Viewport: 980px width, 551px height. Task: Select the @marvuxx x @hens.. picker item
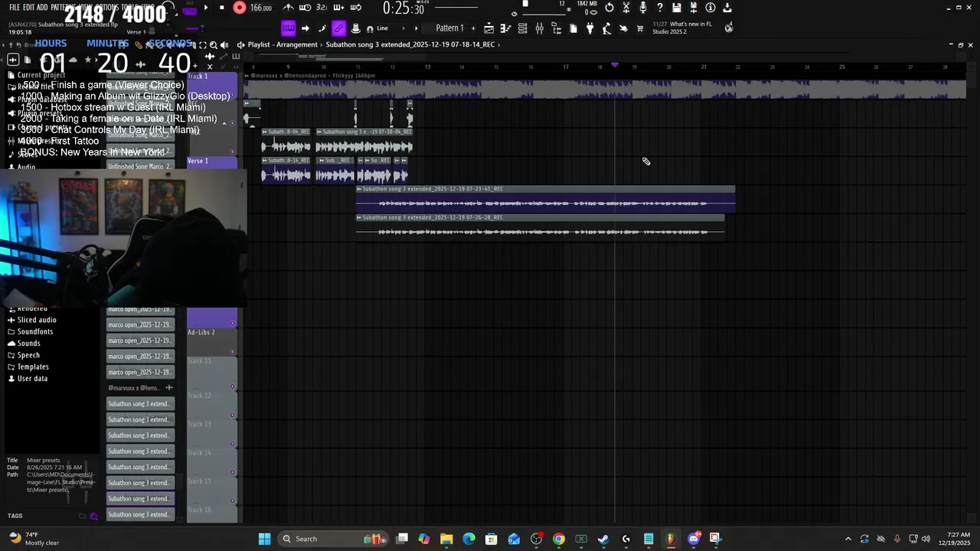(140, 388)
